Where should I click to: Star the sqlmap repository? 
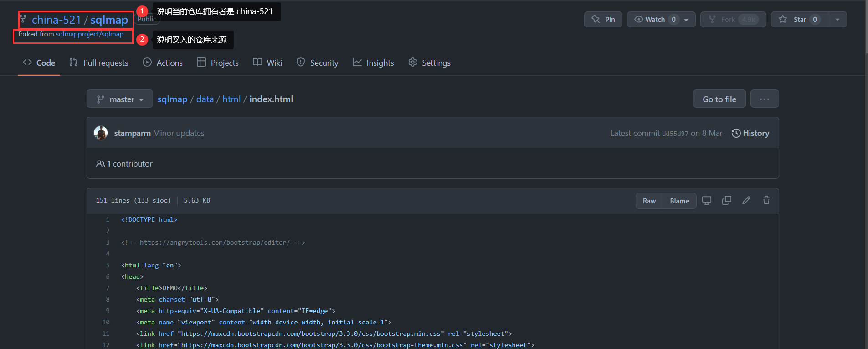799,20
